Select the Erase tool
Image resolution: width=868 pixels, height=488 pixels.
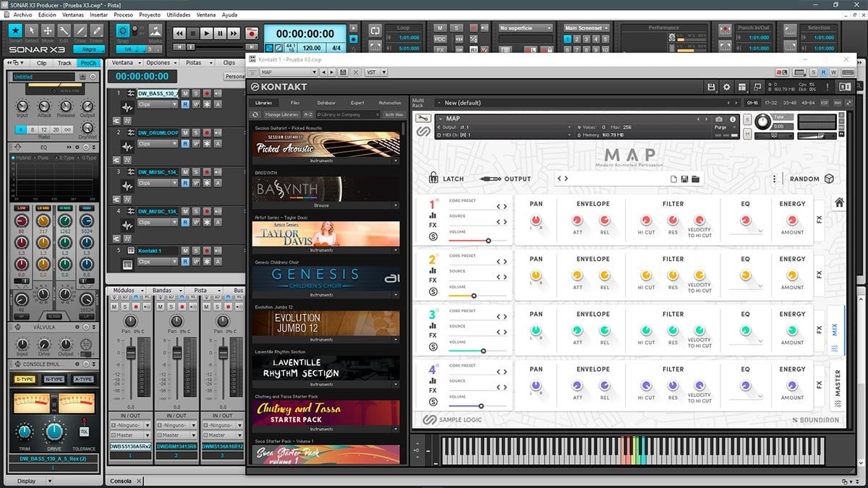[96, 31]
